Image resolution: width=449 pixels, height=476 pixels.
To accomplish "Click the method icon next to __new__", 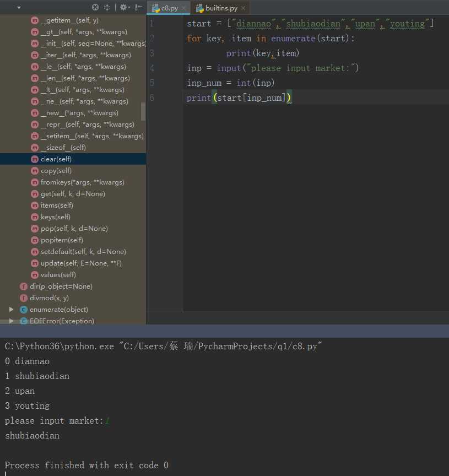I will pos(35,113).
